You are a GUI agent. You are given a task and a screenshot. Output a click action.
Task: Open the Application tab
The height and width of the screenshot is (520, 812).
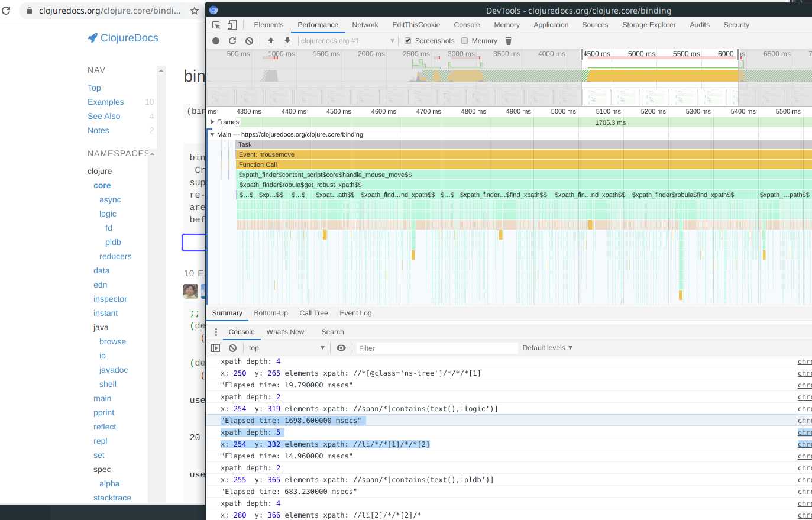[x=551, y=25]
